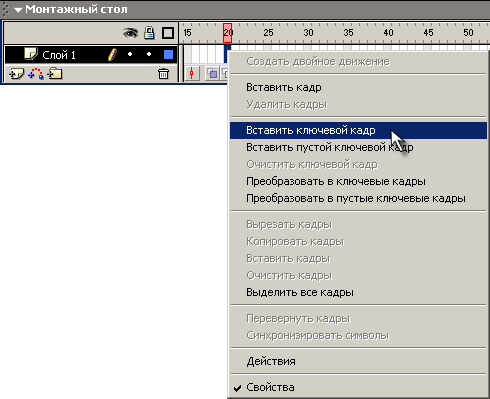Click the grayed Вырезать кадры item
Image resolution: width=490 pixels, height=399 pixels.
(x=358, y=225)
